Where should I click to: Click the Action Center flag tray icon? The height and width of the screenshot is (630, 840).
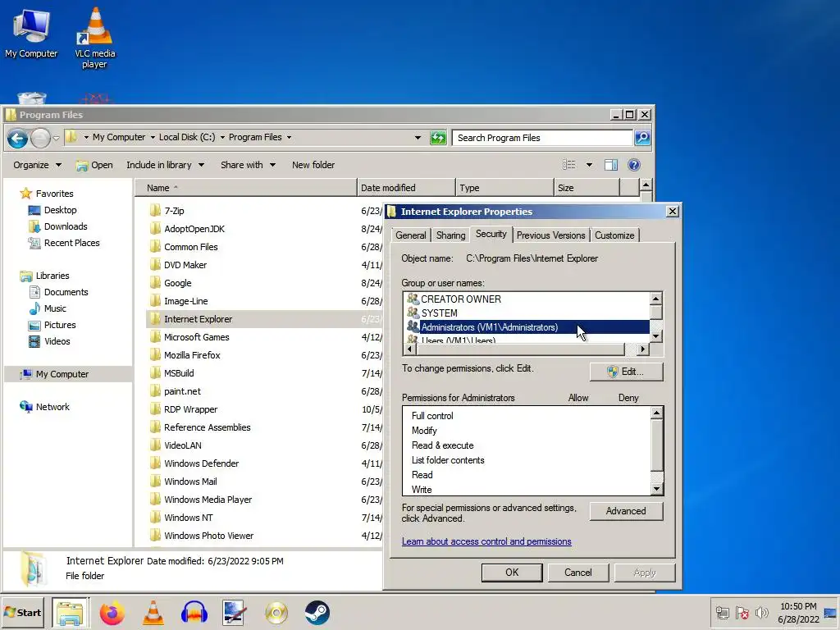pos(742,612)
